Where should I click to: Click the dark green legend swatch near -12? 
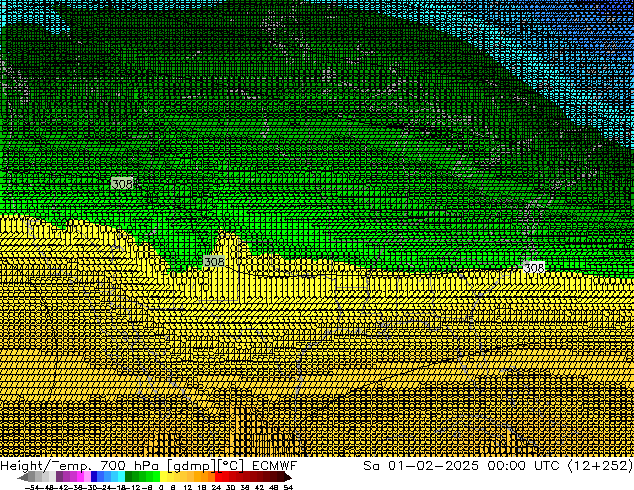(x=129, y=476)
